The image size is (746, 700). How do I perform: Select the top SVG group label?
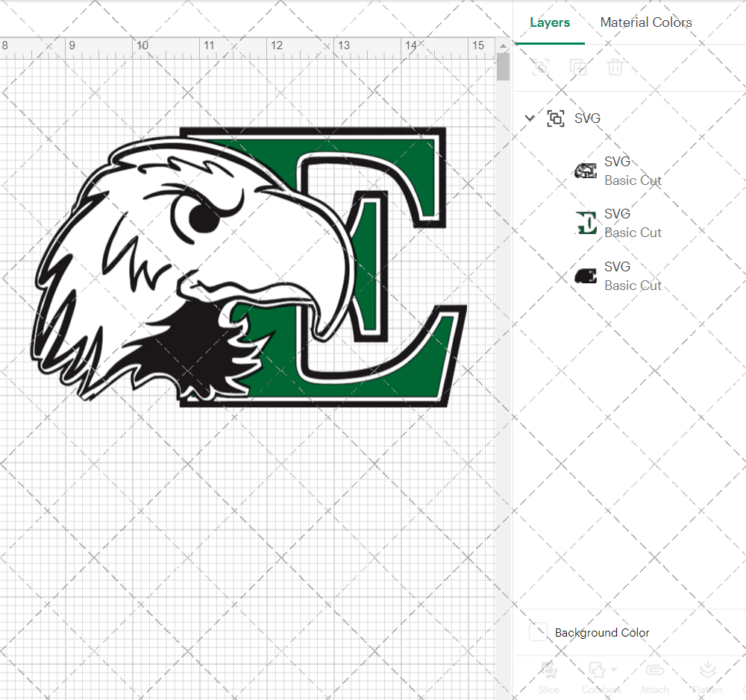tap(587, 119)
